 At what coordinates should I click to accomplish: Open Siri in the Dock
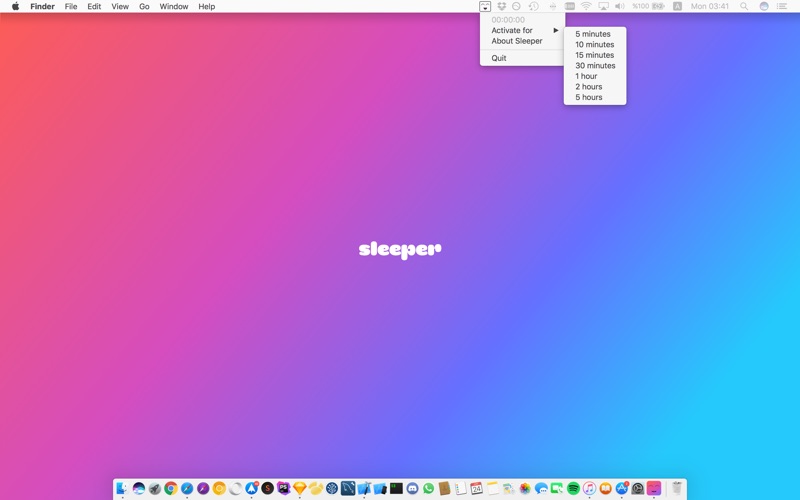138,488
